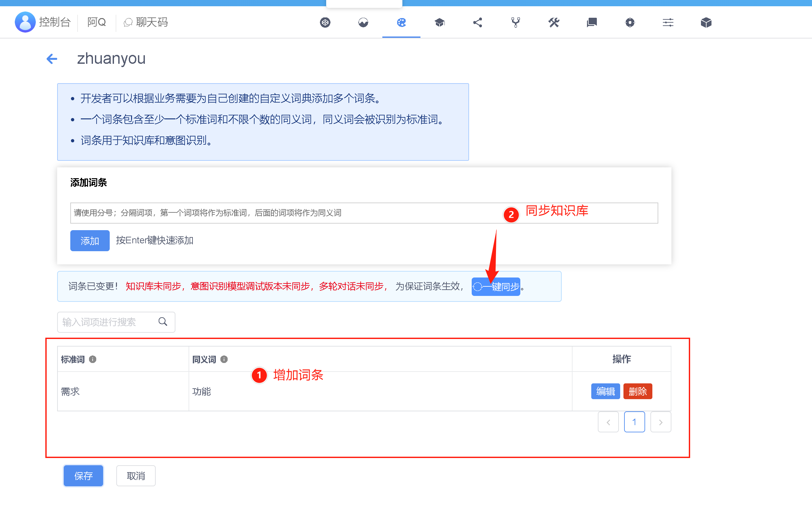Open the chat bubbles icon in the top bar

click(x=592, y=23)
